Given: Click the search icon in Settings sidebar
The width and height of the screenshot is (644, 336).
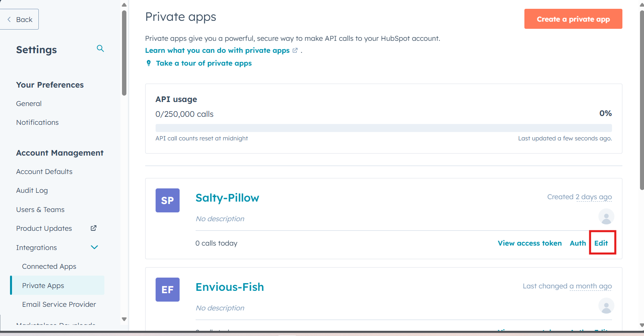Looking at the screenshot, I should click(100, 48).
